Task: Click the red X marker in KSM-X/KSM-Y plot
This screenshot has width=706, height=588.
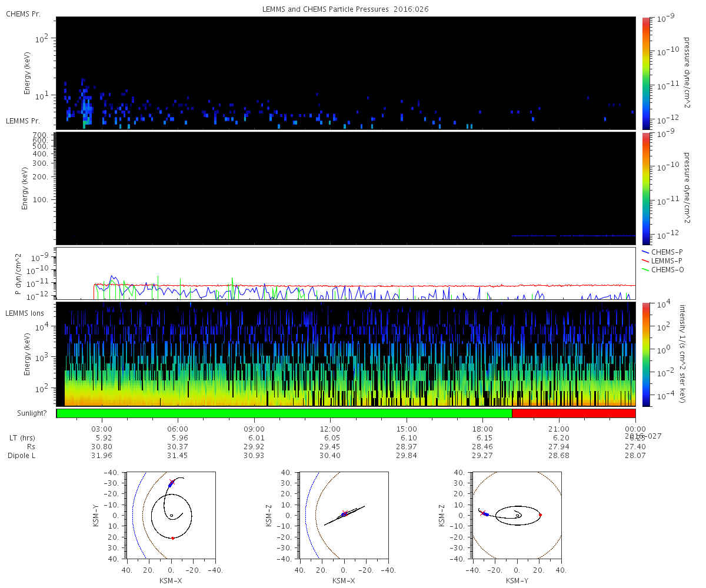Action: coord(172,482)
